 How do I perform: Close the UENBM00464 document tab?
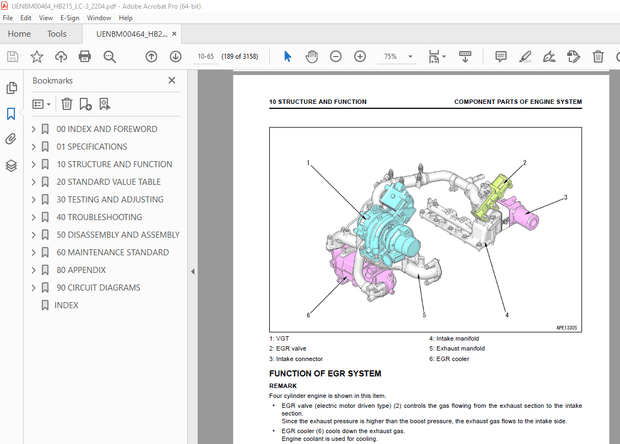tap(174, 34)
